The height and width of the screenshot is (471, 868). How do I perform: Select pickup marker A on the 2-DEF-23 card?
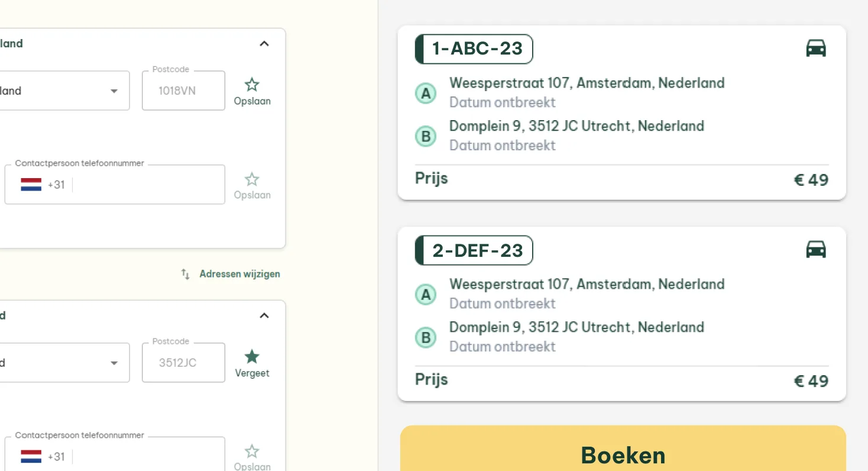click(426, 294)
